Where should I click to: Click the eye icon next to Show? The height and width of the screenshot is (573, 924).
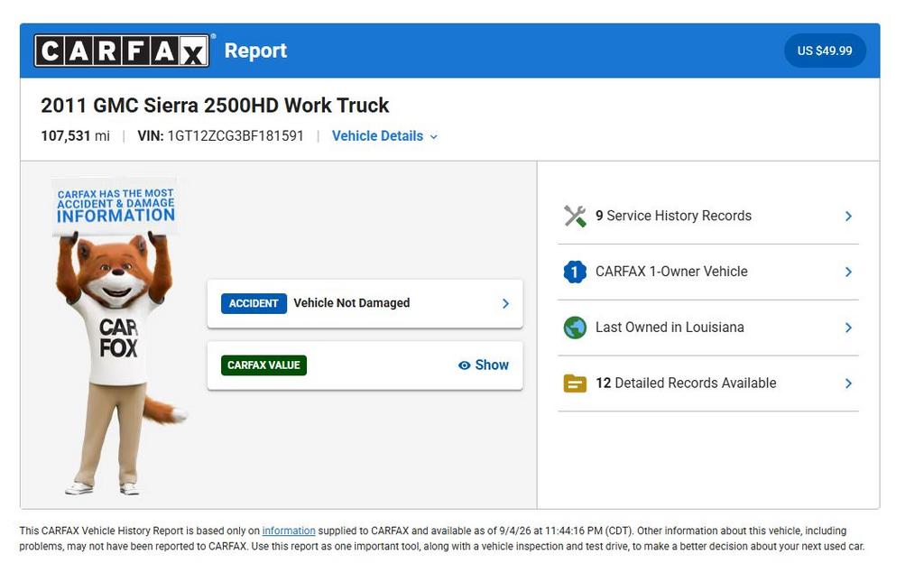pyautogui.click(x=465, y=365)
